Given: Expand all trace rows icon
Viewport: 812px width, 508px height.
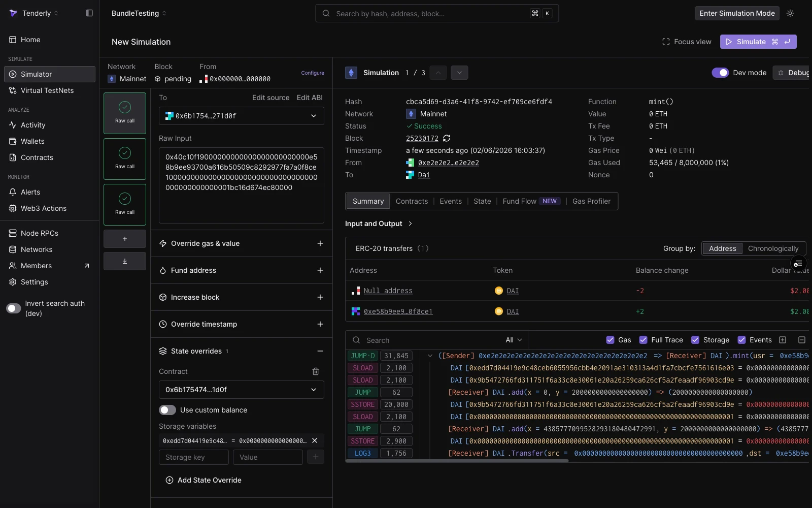Looking at the screenshot, I should click(783, 340).
